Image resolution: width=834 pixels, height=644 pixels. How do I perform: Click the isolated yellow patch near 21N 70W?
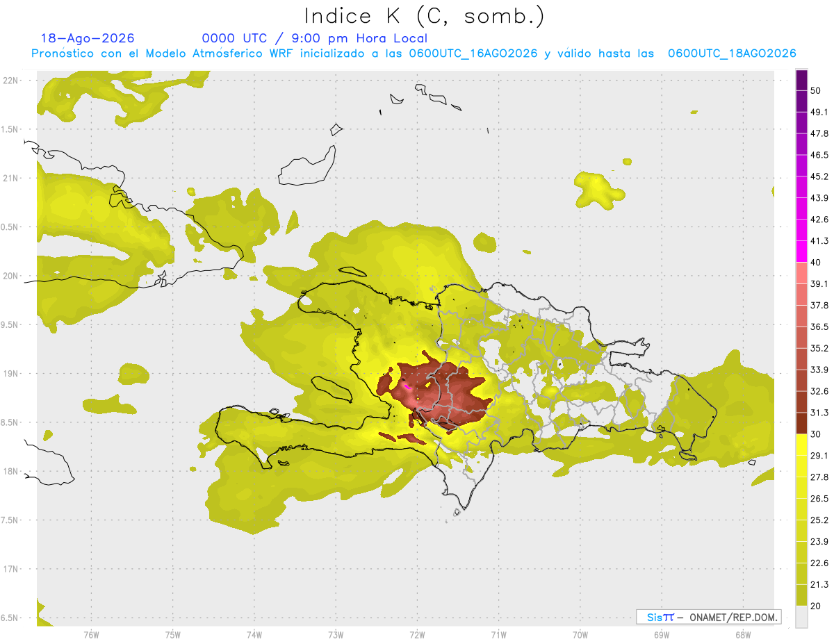tap(599, 190)
